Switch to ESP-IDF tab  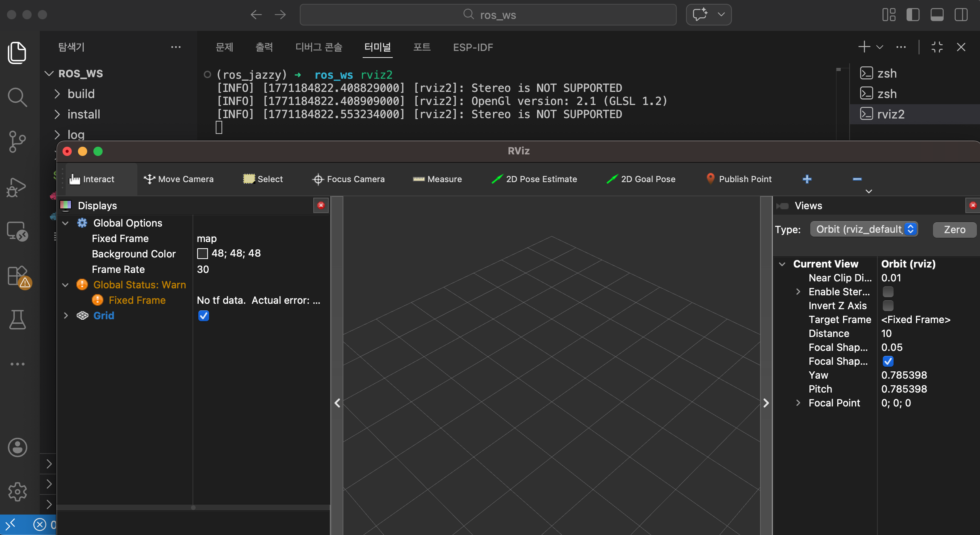[x=473, y=47]
